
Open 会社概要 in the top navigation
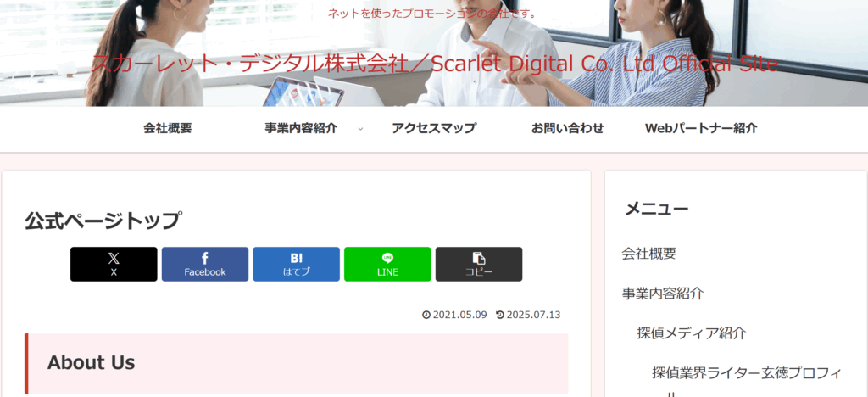coord(168,129)
